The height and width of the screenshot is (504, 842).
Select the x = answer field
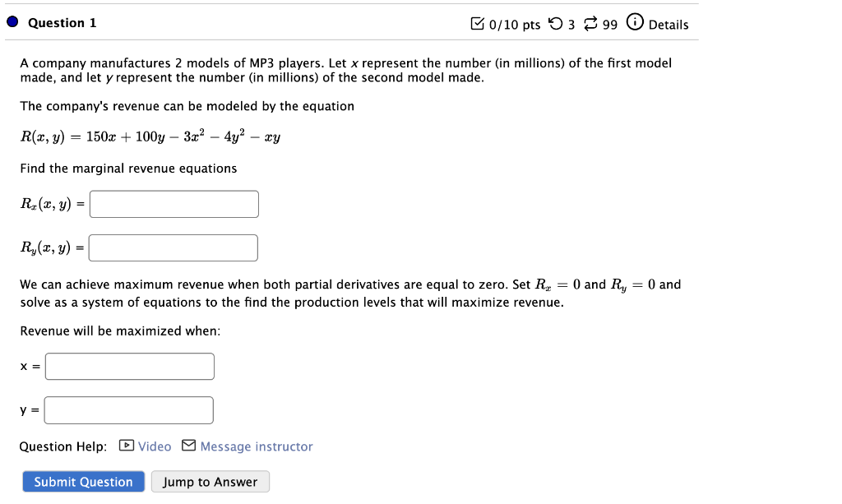coord(129,366)
